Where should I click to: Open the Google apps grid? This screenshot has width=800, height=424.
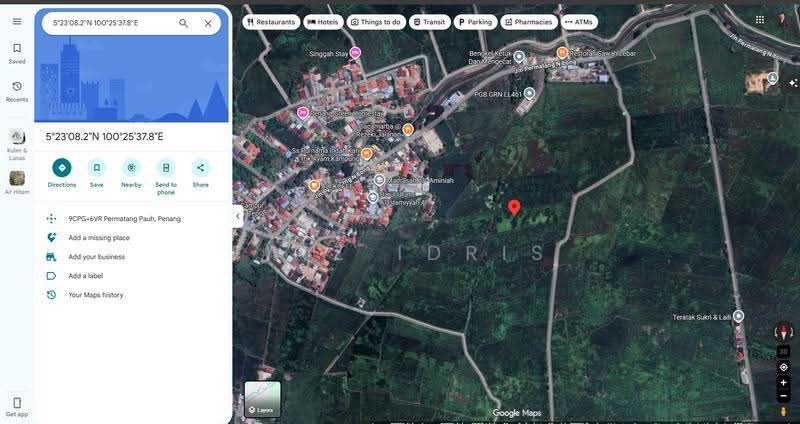coord(760,19)
